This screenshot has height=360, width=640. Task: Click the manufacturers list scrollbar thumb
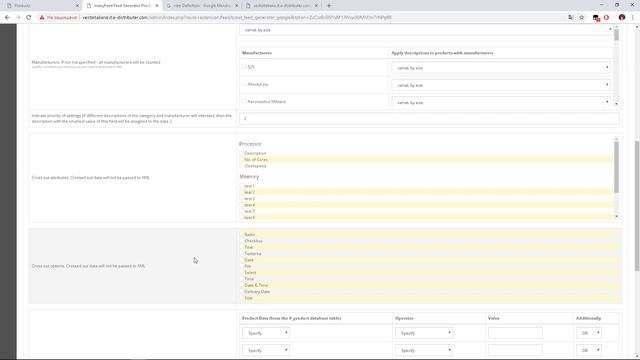pos(616,35)
